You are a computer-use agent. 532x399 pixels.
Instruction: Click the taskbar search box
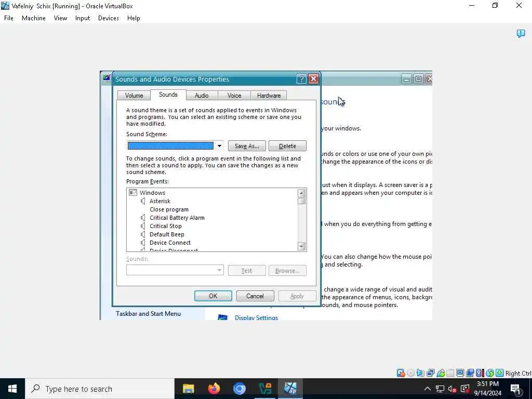pyautogui.click(x=100, y=389)
